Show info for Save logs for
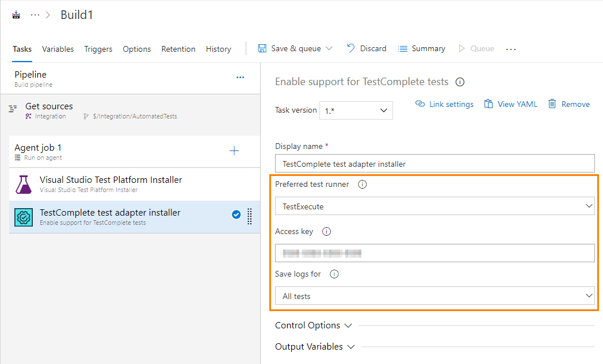The width and height of the screenshot is (603, 364). 334,274
